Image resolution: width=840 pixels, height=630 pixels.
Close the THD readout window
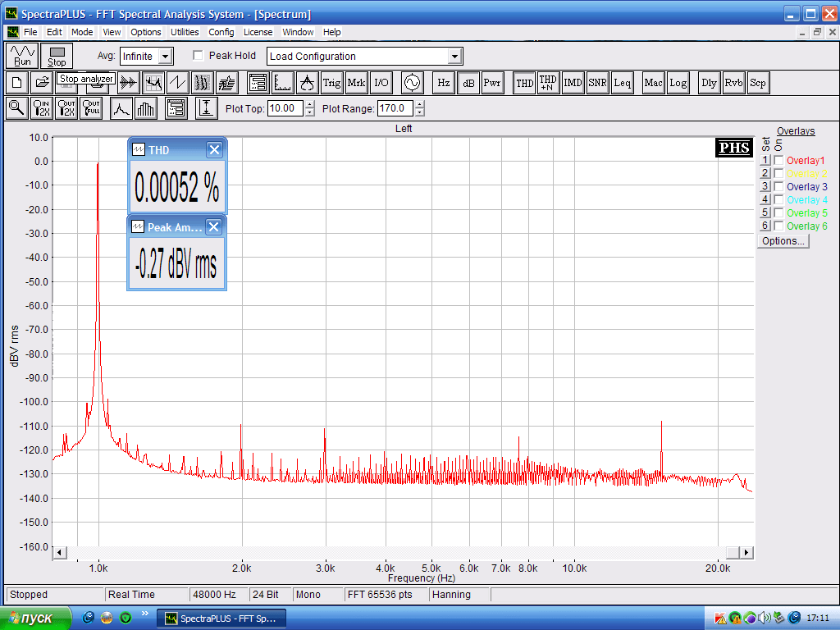(214, 150)
